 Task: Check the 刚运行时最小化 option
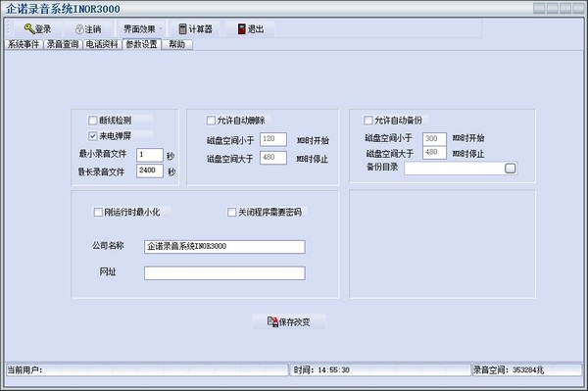pyautogui.click(x=98, y=213)
